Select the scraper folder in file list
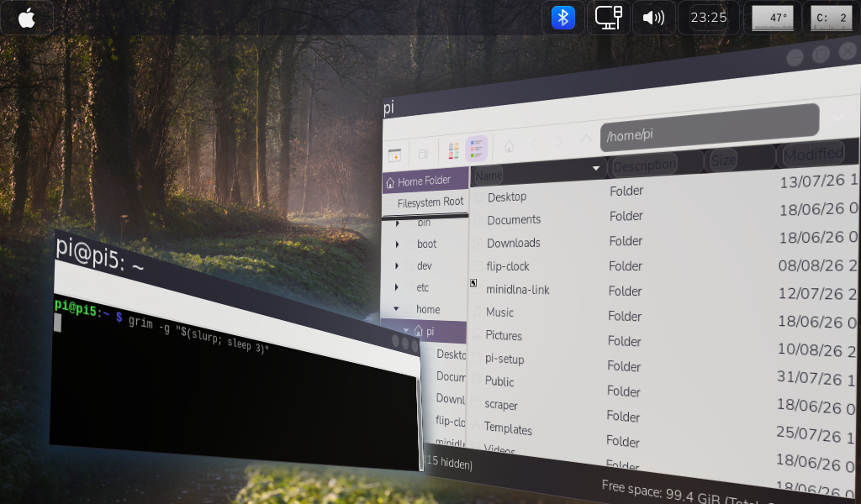Viewport: 861px width, 504px height. click(501, 405)
